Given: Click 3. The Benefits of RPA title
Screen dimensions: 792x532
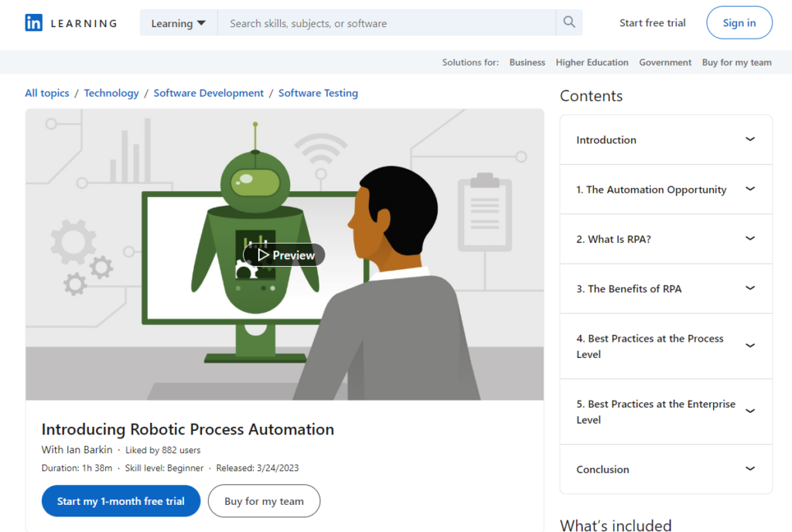Looking at the screenshot, I should click(x=629, y=288).
